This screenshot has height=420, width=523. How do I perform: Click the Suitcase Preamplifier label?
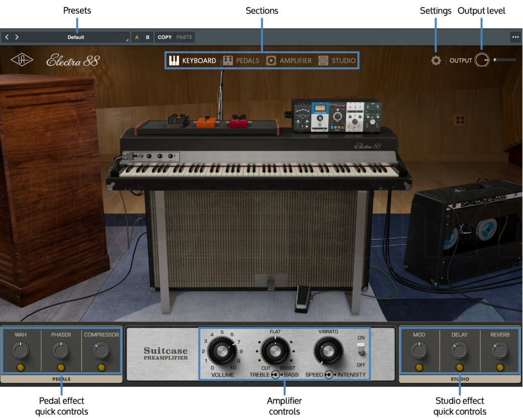[x=165, y=353]
